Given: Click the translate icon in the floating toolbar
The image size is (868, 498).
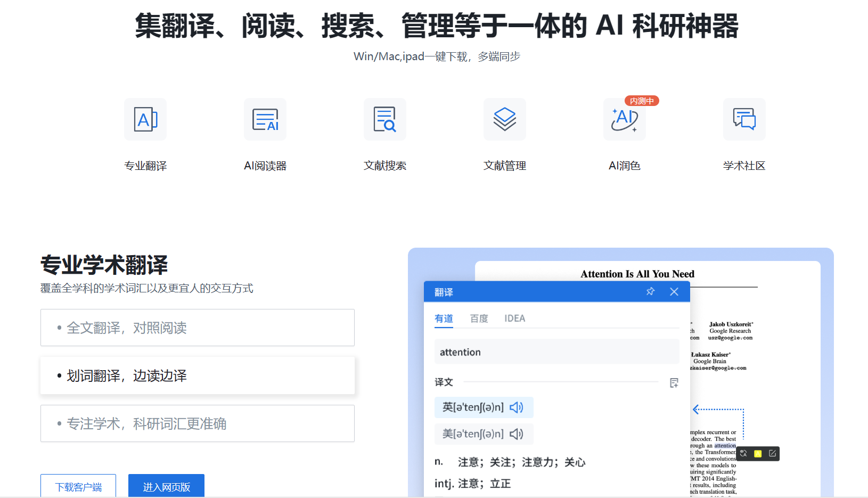Looking at the screenshot, I should click(x=743, y=453).
